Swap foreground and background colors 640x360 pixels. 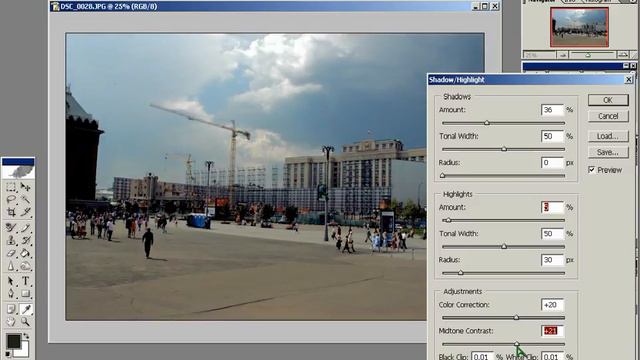pyautogui.click(x=26, y=336)
